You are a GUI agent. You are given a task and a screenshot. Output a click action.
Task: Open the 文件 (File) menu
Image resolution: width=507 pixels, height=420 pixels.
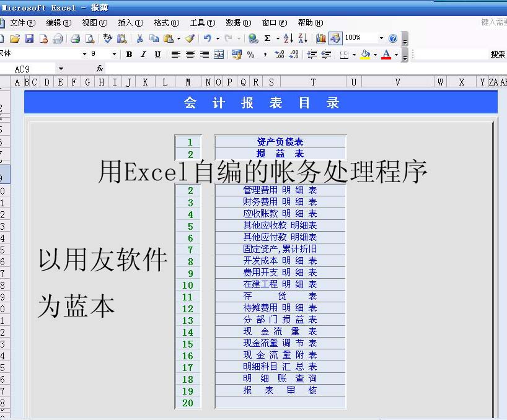pyautogui.click(x=23, y=23)
